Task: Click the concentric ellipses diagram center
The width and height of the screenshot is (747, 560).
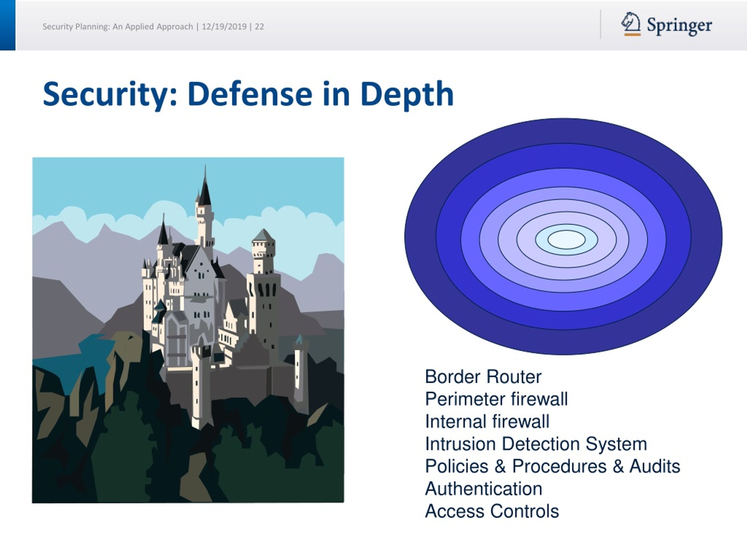Action: pos(566,240)
